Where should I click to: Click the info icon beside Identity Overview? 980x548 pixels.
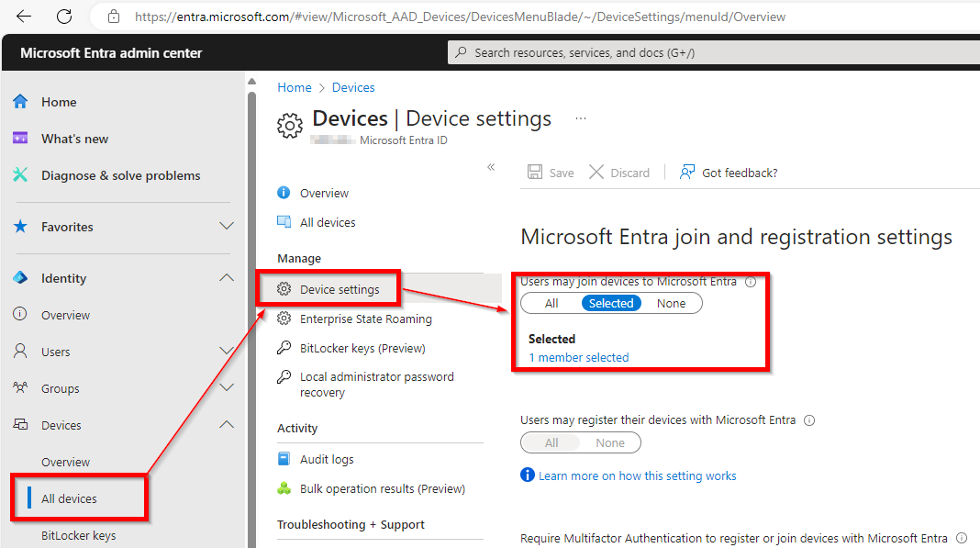click(x=20, y=314)
